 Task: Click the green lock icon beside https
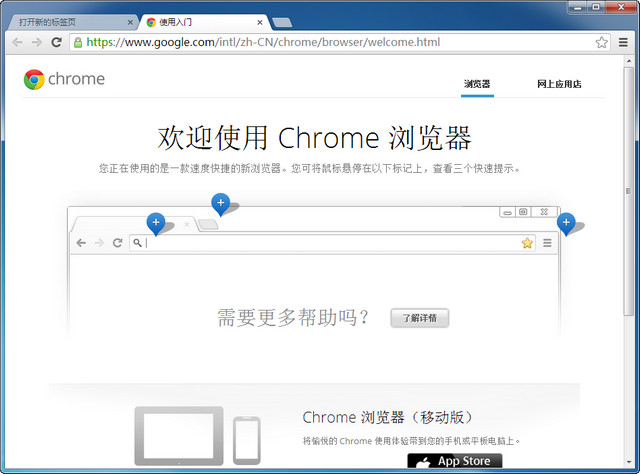[x=78, y=42]
